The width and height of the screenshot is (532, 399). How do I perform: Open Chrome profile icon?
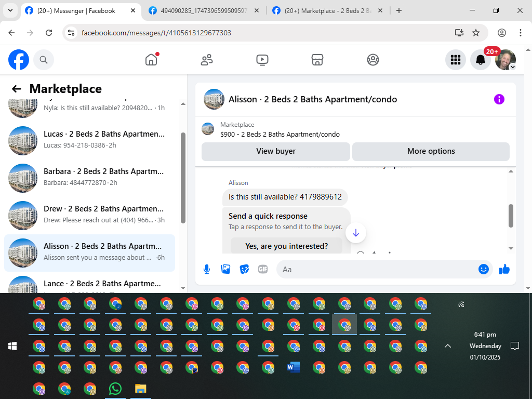click(502, 33)
